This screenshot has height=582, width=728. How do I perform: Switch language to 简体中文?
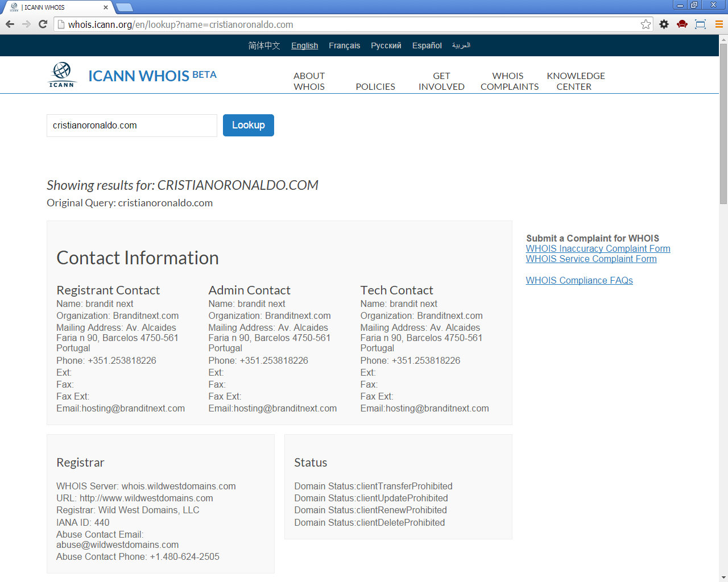coord(264,45)
